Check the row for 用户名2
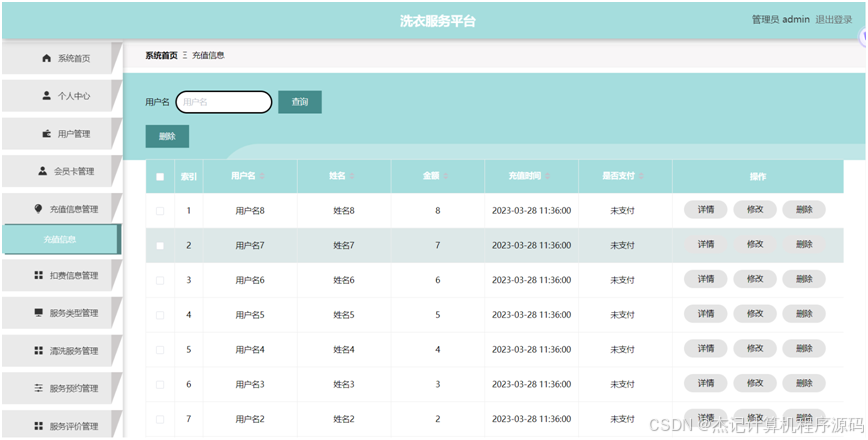This screenshot has height=440, width=868. pyautogui.click(x=160, y=420)
